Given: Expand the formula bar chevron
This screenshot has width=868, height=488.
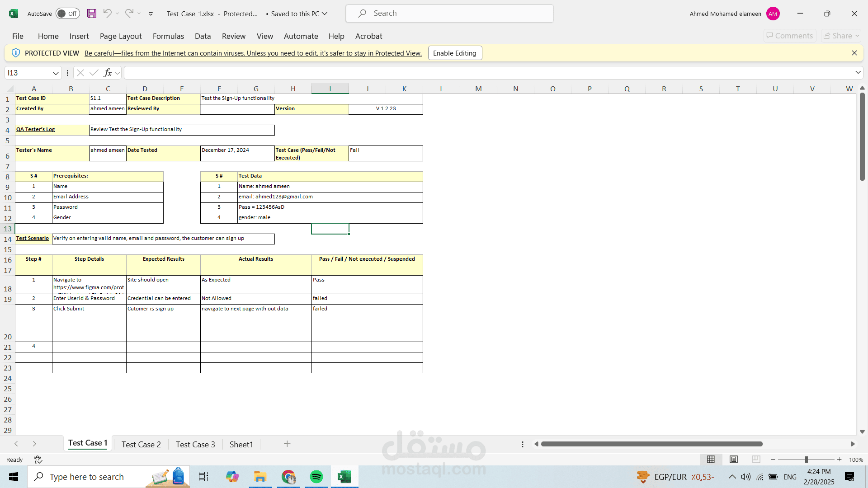Looking at the screenshot, I should [858, 72].
